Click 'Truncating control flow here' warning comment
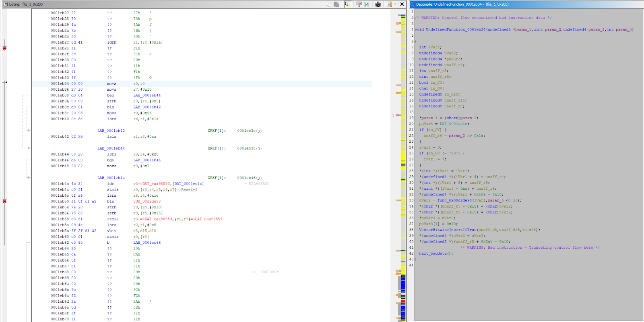644x322 pixels. point(530,247)
